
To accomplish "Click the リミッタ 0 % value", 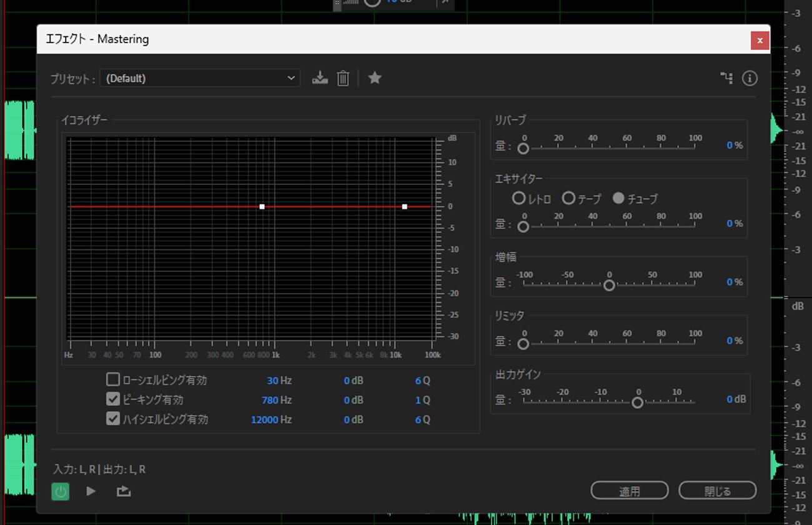I will [730, 341].
